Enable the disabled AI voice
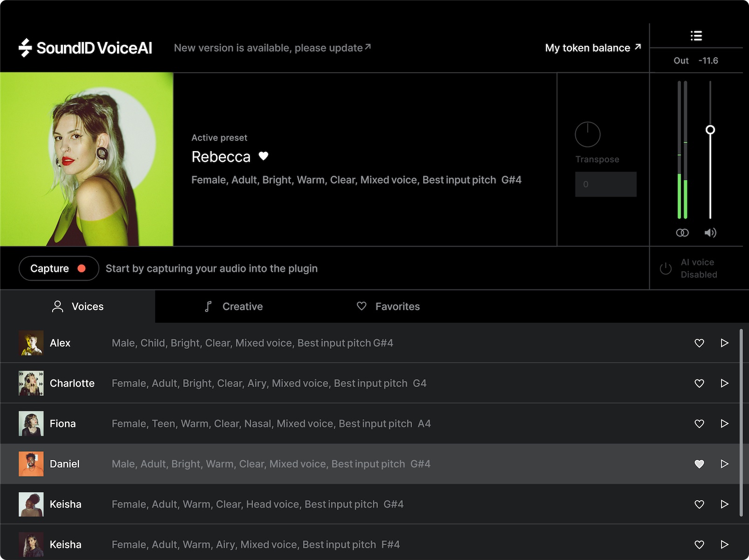Viewport: 749px width, 560px height. pos(666,269)
